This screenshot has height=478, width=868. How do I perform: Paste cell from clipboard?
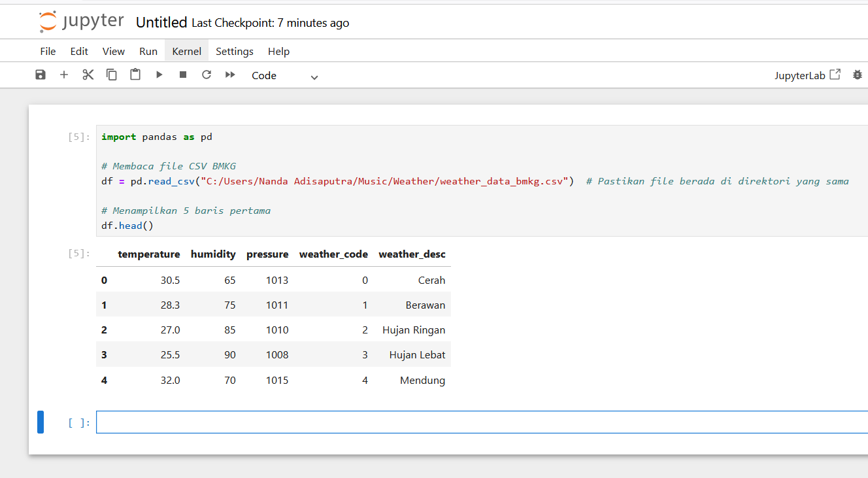(135, 75)
